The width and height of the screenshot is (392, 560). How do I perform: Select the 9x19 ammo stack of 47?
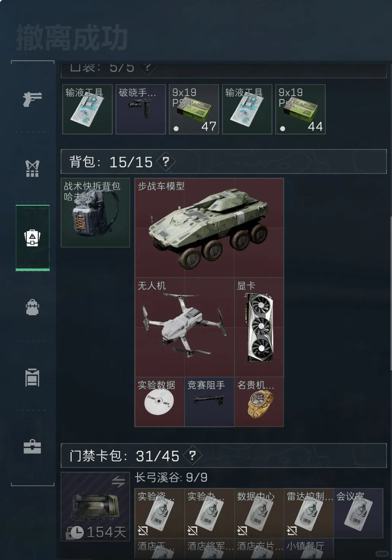coord(194,109)
